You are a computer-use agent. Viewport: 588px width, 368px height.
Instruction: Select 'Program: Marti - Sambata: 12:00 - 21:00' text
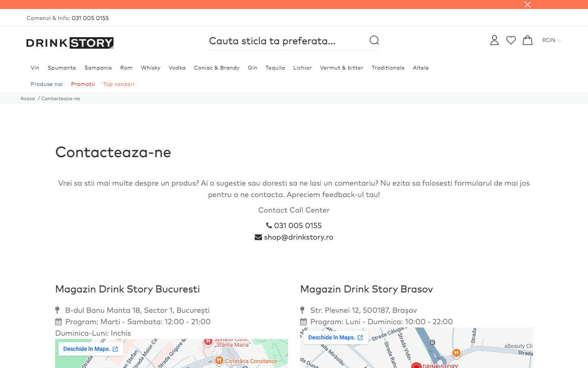click(138, 322)
